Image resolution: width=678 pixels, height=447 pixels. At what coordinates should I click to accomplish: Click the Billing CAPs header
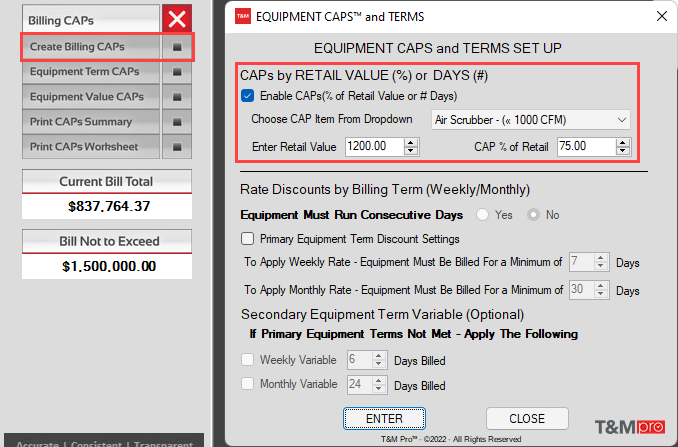pos(91,19)
